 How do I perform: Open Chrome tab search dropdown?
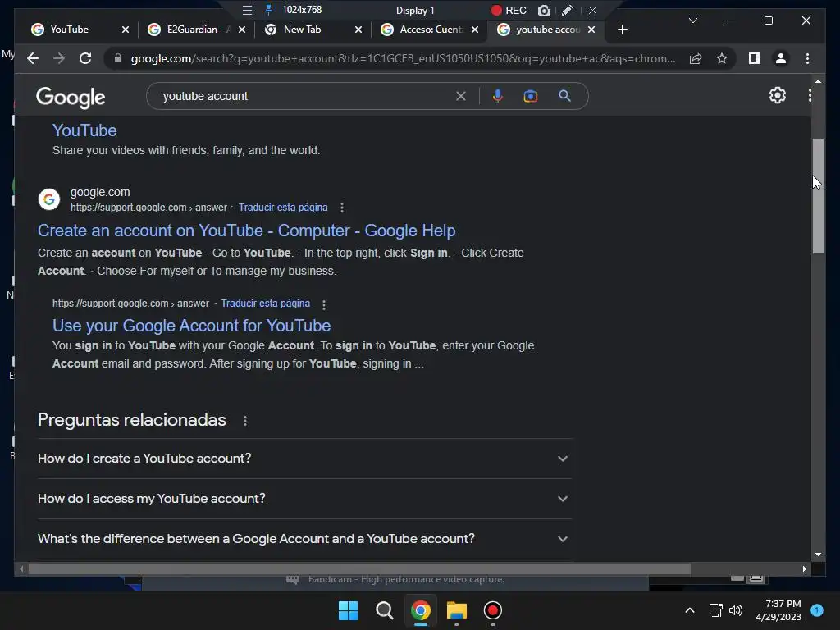pos(692,21)
